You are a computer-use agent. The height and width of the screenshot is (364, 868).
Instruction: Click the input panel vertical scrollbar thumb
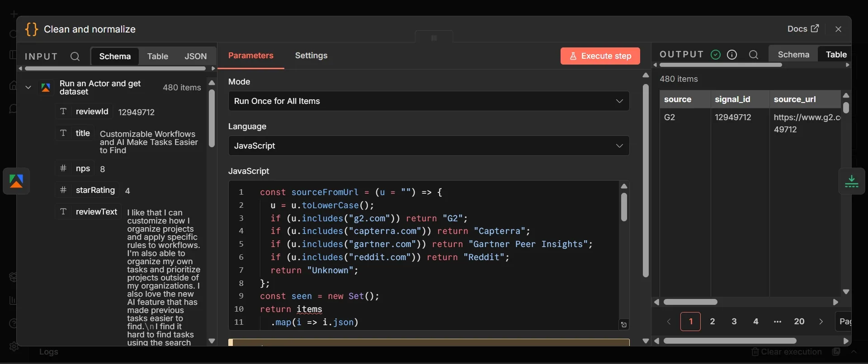pyautogui.click(x=212, y=118)
